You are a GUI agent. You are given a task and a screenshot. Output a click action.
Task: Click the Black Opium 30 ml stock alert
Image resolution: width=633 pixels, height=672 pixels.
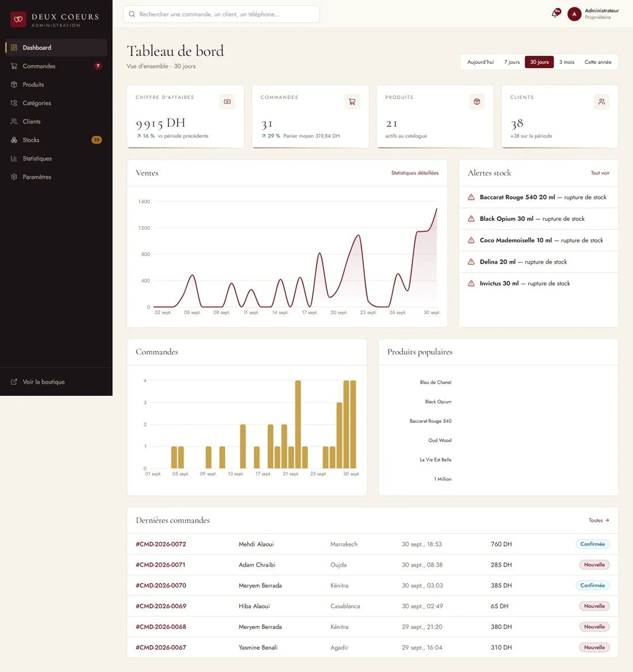(538, 219)
